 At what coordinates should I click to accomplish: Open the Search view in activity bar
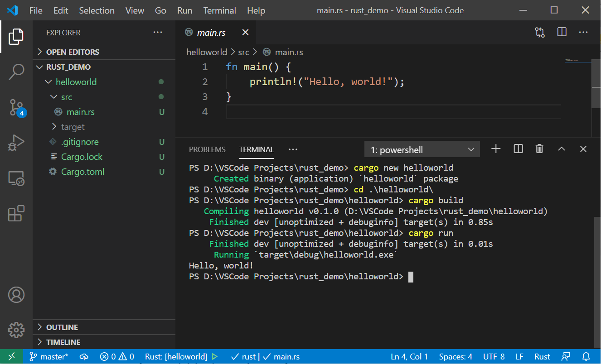coord(16,72)
